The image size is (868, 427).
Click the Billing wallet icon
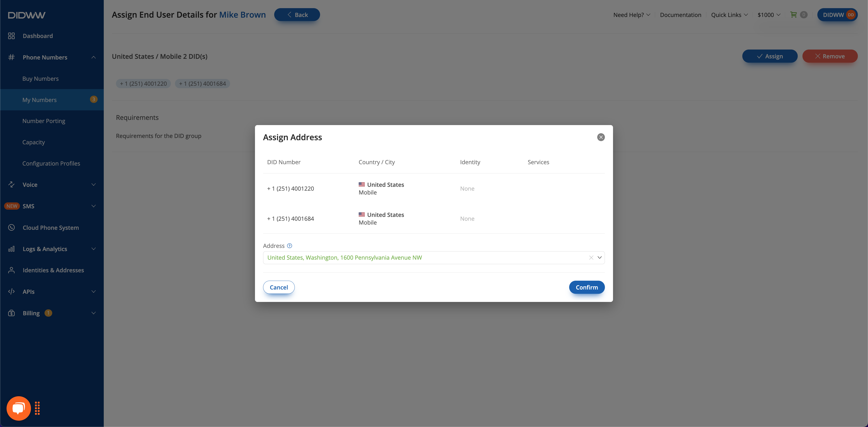point(12,313)
